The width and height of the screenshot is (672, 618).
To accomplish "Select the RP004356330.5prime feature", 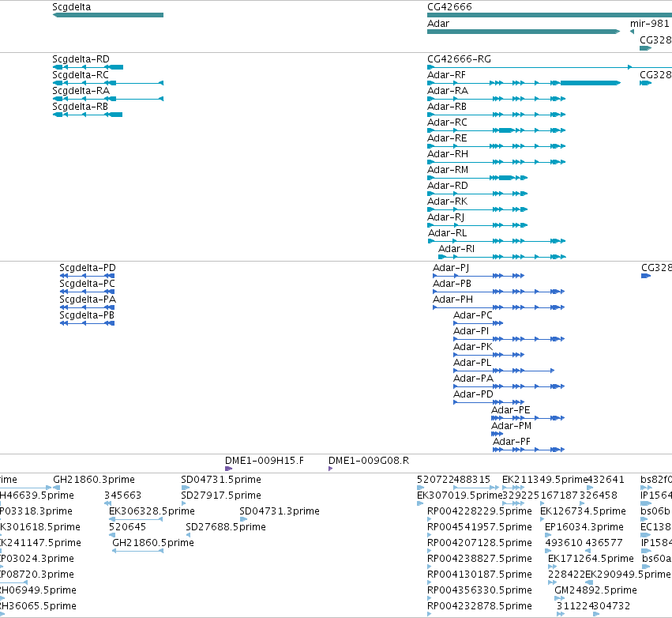I will (x=430, y=599).
